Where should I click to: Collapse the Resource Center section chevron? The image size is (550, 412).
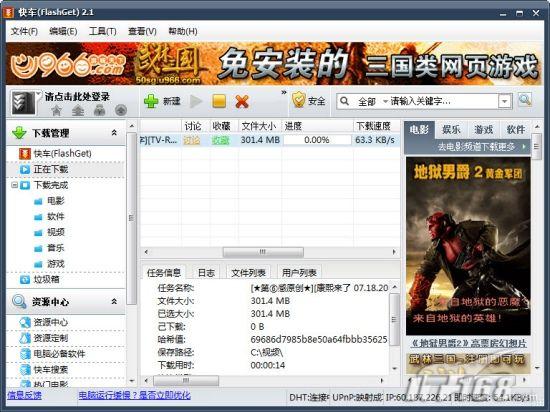[114, 301]
